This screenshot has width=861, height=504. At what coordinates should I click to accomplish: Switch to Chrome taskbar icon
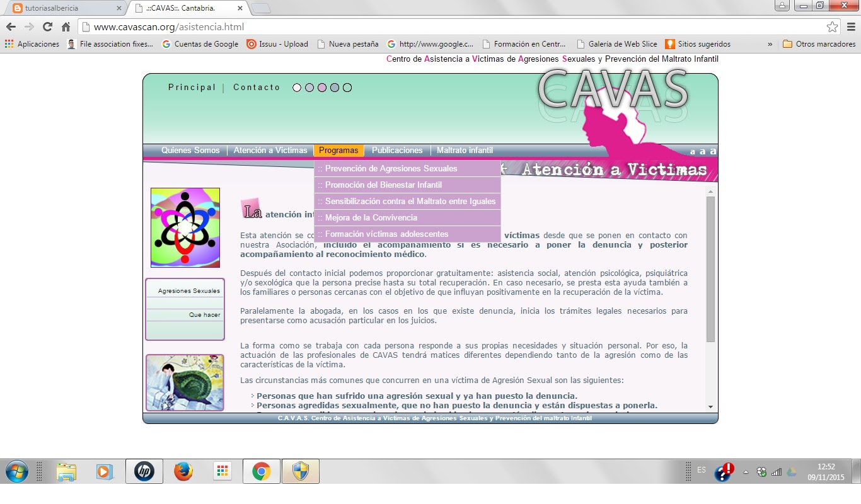click(262, 471)
